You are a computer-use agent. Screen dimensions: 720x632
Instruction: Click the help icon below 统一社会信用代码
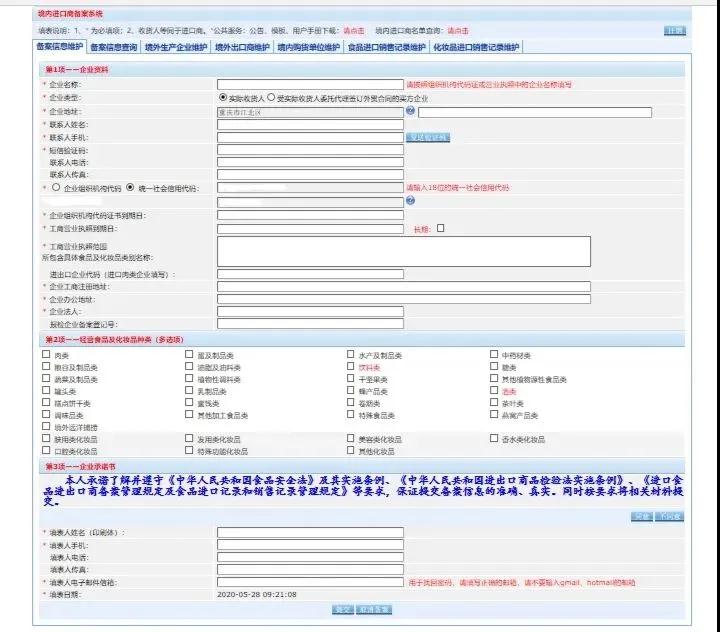410,200
